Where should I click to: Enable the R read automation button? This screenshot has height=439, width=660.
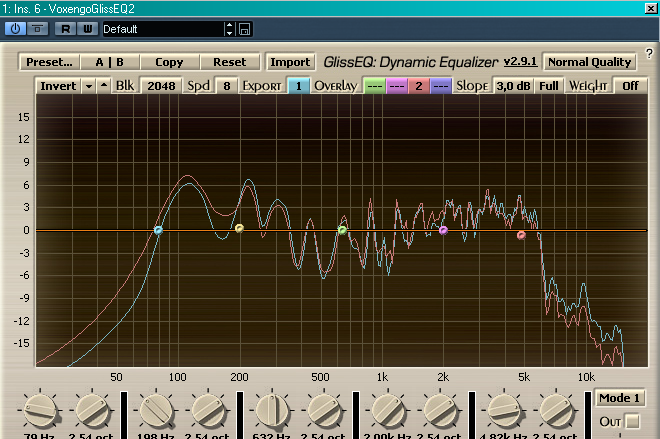point(66,29)
